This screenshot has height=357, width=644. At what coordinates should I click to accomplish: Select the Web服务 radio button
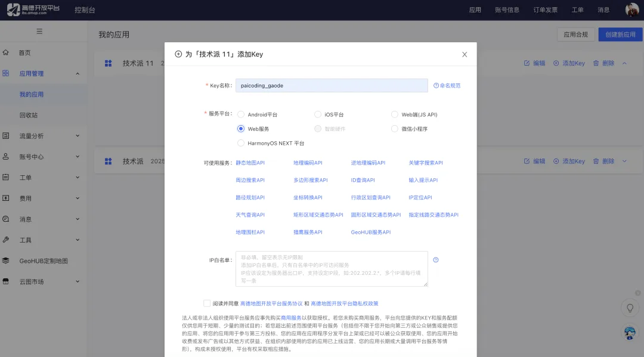pyautogui.click(x=241, y=129)
